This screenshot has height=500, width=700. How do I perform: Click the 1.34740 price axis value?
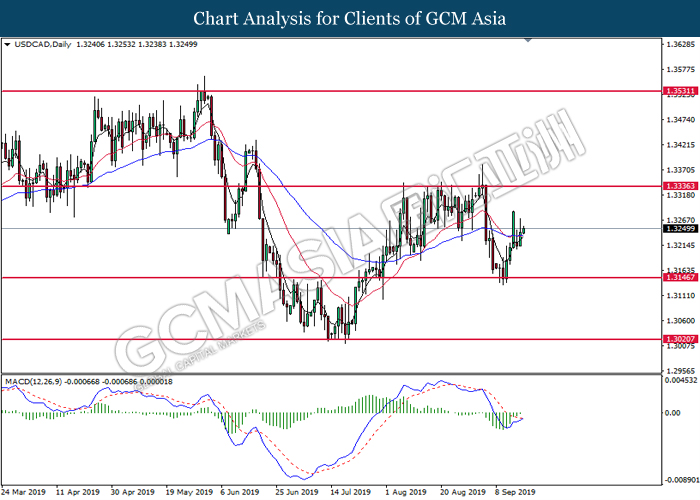(680, 120)
